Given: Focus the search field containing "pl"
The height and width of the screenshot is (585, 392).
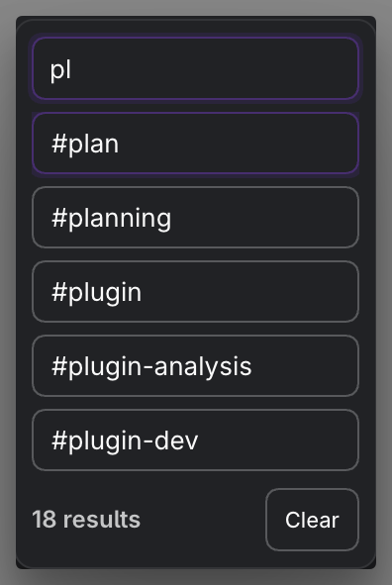Looking at the screenshot, I should (x=195, y=68).
